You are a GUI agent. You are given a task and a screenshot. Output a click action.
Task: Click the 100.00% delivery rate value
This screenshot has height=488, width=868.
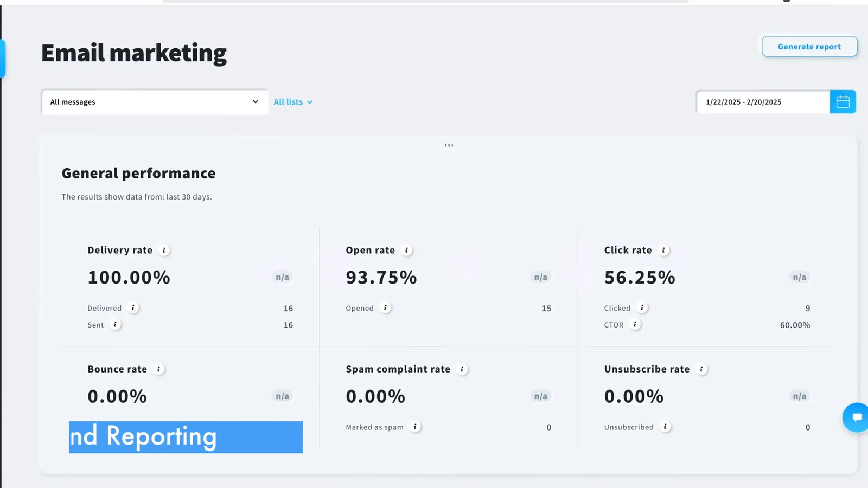pos(129,278)
